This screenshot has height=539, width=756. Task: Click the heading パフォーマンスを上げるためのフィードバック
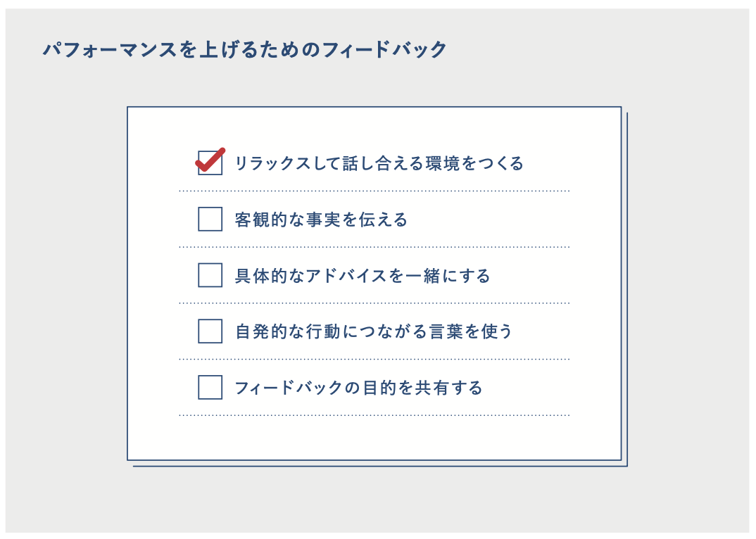245,50
